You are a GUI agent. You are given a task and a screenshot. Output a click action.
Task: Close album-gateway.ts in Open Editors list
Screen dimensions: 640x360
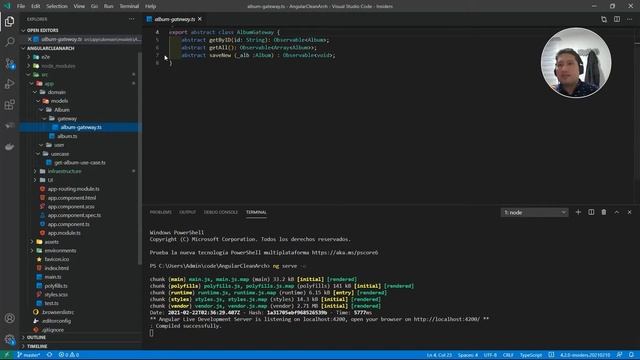30,39
